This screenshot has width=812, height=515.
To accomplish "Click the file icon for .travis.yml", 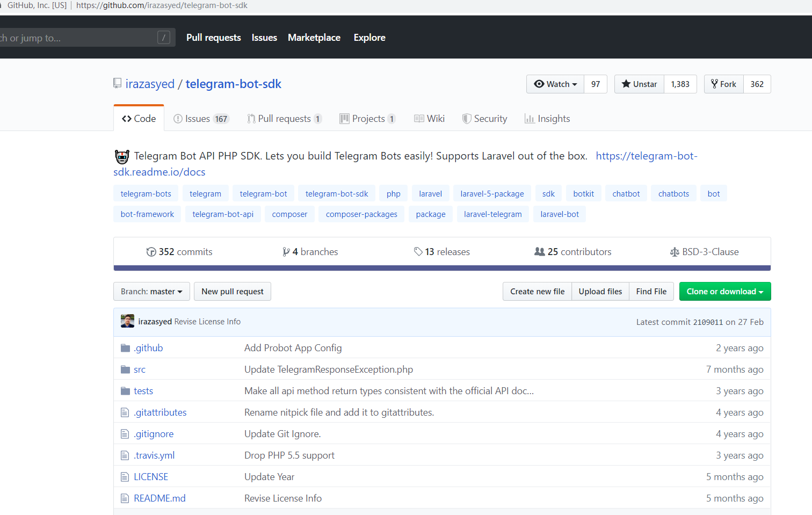I will click(125, 455).
